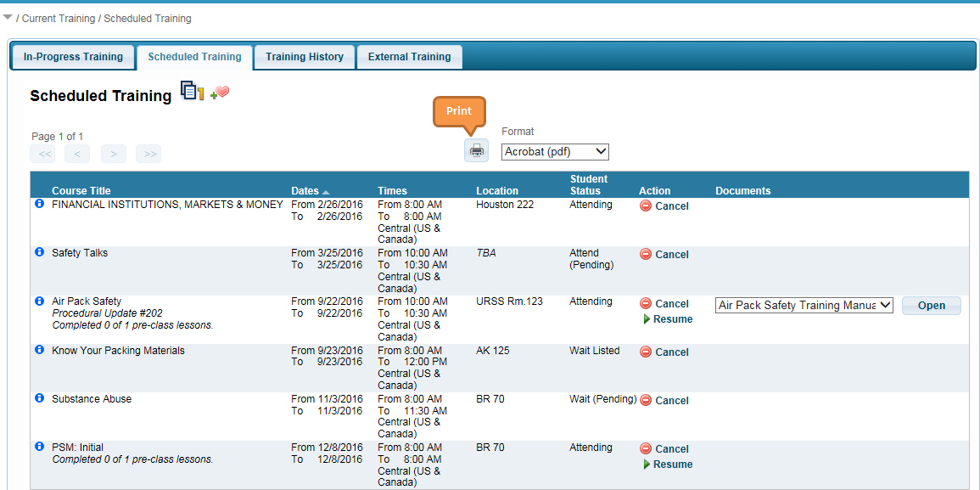The width and height of the screenshot is (980, 490).
Task: Sort table by Dates column header
Action: pos(305,191)
